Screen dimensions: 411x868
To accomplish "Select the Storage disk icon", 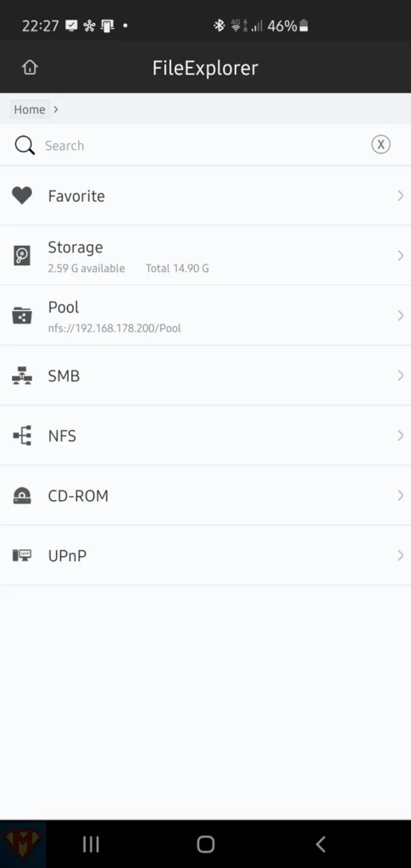I will coord(22,256).
